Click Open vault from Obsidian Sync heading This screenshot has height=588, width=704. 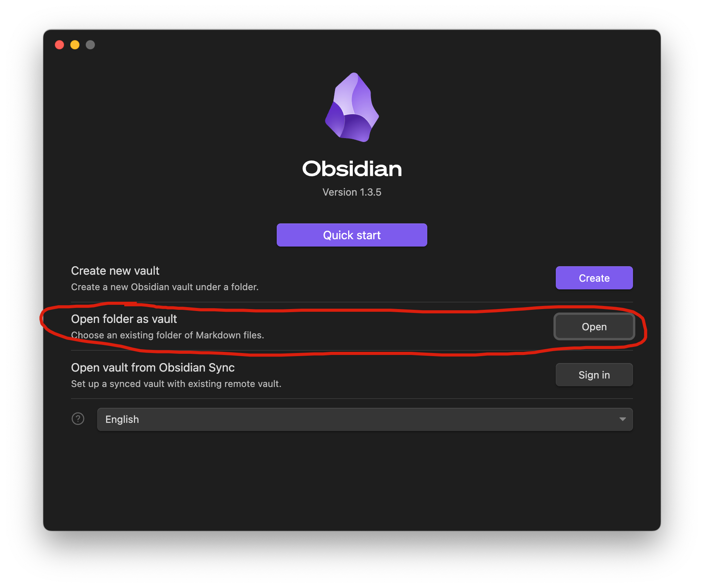(x=153, y=368)
